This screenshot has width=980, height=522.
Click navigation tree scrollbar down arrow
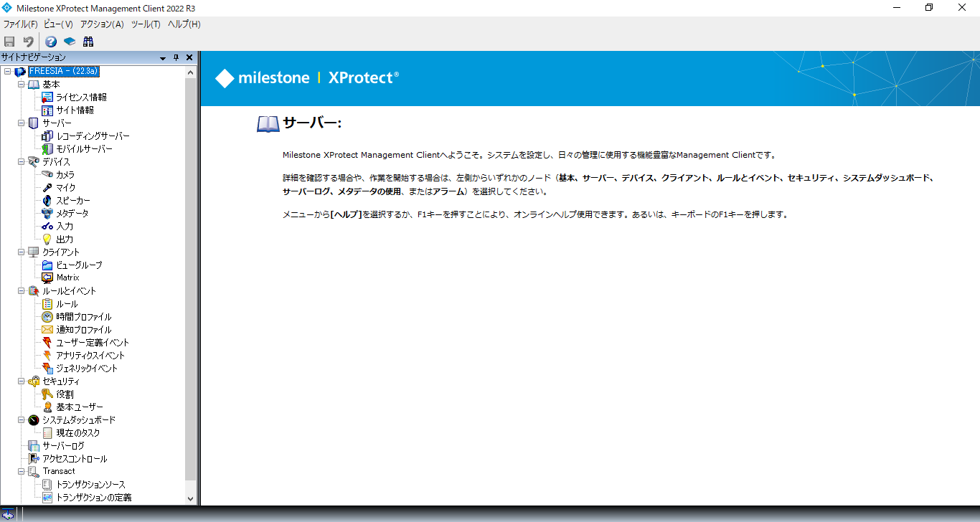point(190,498)
